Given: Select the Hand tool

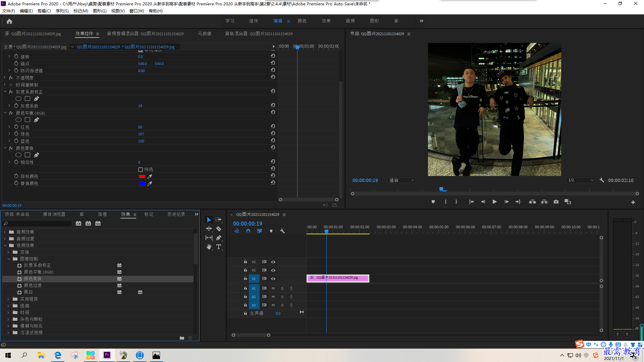Looking at the screenshot, I should (x=209, y=247).
